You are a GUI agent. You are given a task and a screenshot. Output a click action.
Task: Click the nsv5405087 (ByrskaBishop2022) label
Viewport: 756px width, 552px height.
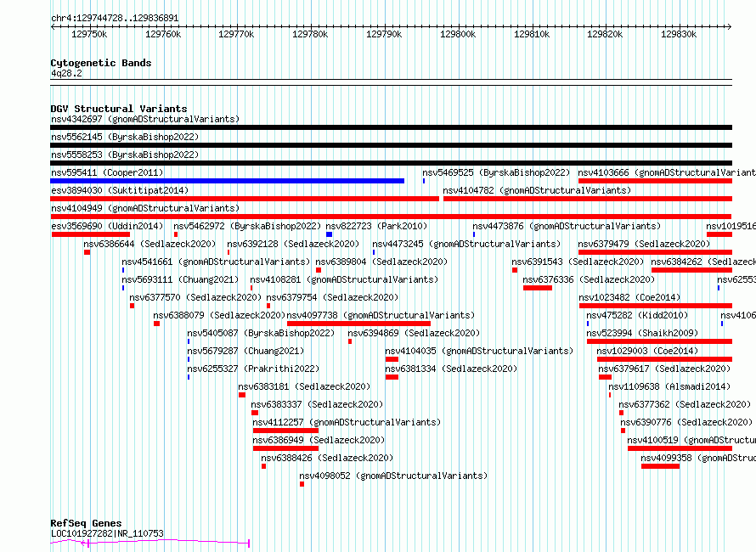pos(261,333)
